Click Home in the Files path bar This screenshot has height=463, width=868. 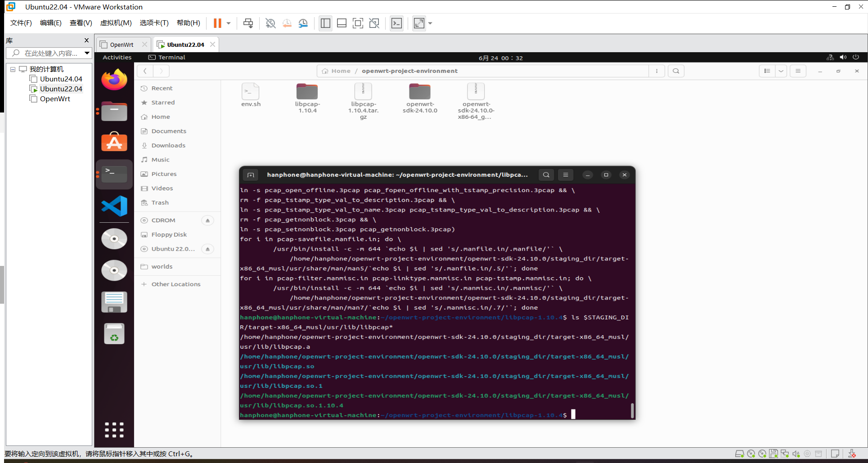(337, 71)
